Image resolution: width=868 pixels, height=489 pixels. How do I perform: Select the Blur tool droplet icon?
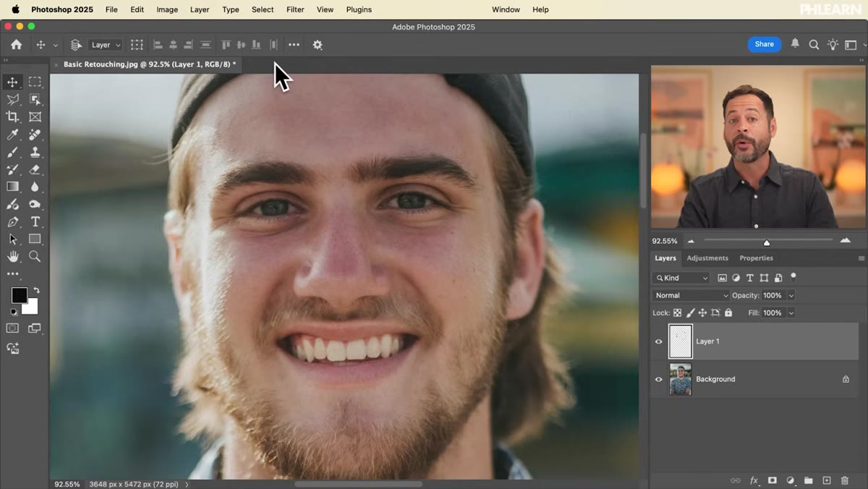(35, 187)
